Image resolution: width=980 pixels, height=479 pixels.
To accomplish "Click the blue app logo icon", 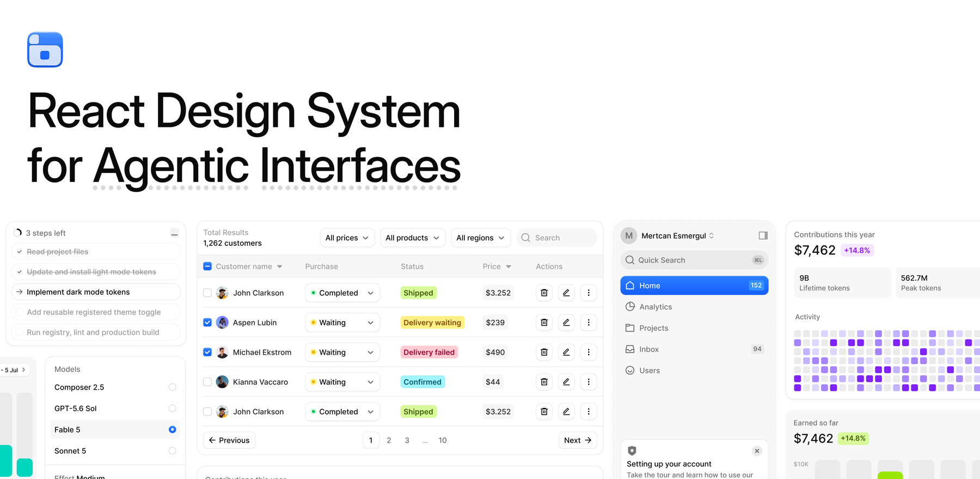I will (x=45, y=50).
